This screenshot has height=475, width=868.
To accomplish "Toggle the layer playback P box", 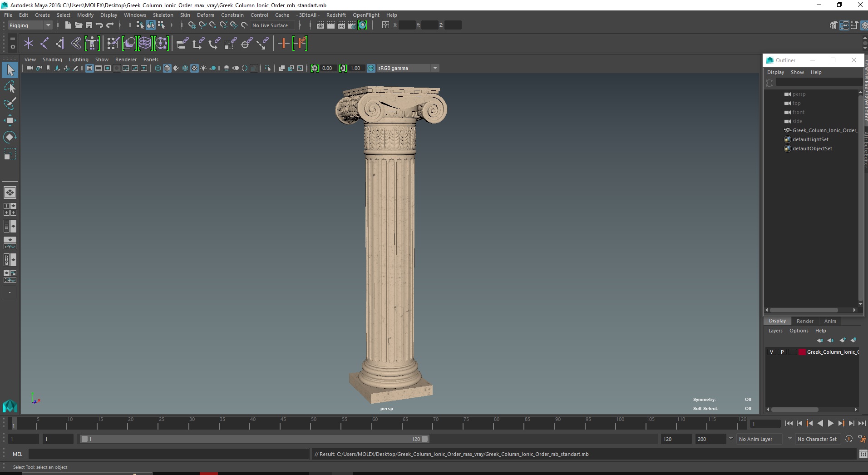I will pyautogui.click(x=782, y=352).
